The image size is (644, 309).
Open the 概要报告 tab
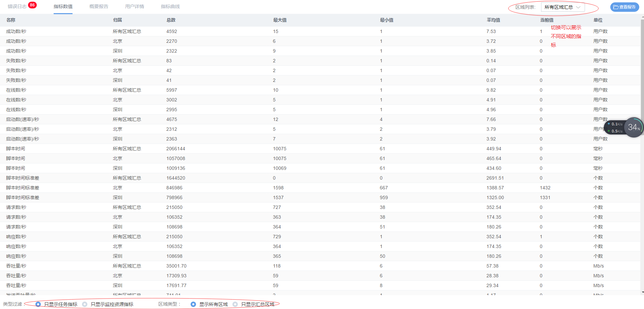[99, 6]
